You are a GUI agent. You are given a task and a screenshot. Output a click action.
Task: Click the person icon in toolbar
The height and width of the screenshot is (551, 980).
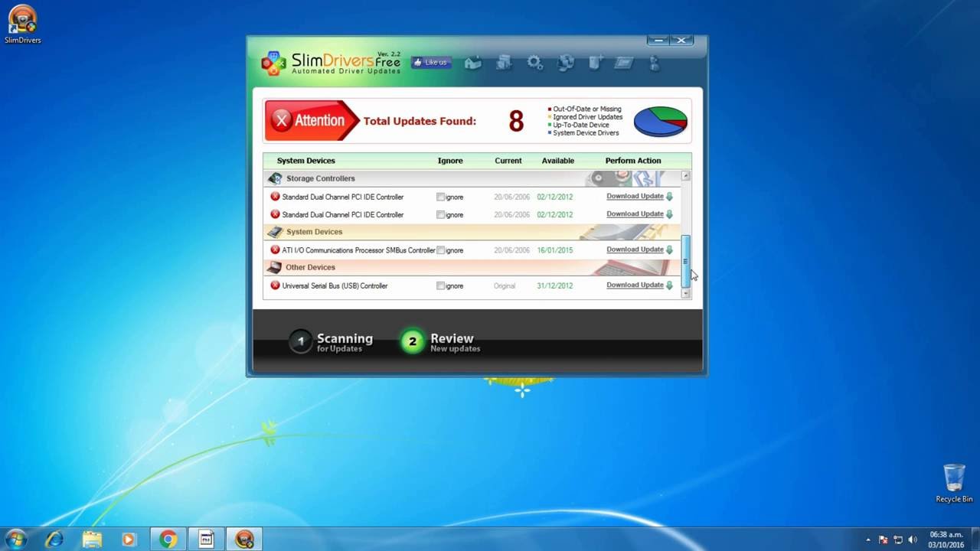click(654, 63)
